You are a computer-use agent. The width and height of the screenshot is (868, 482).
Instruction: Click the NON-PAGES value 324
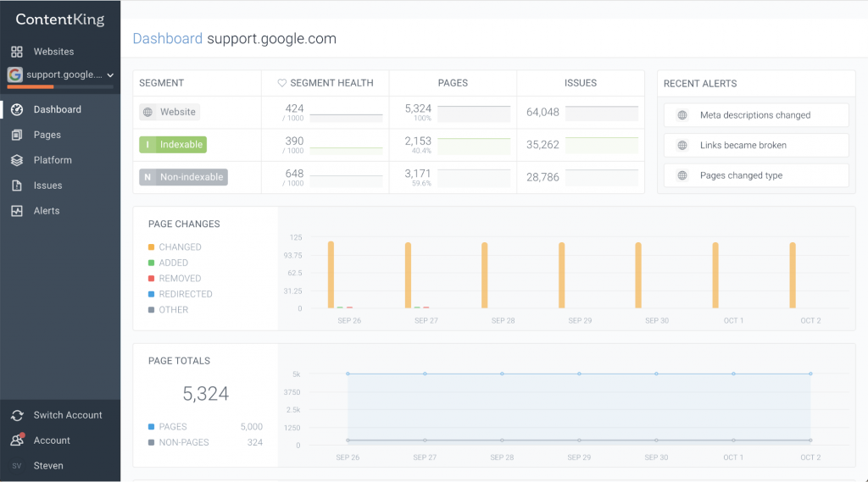(254, 442)
